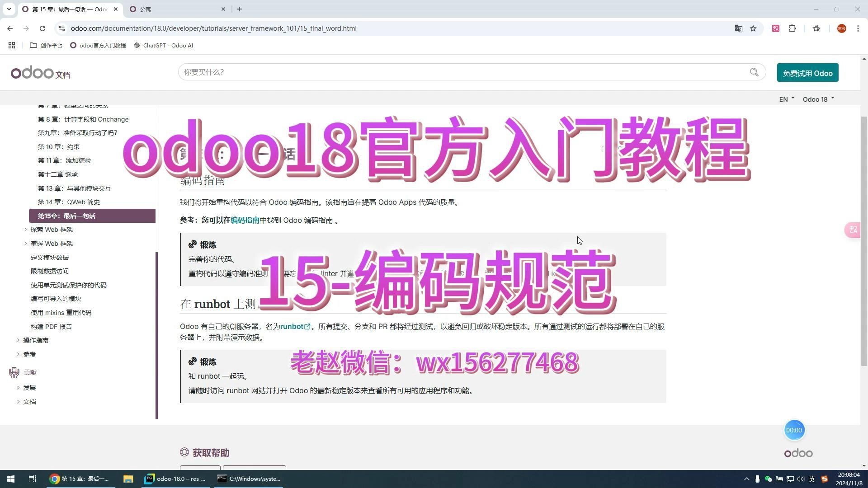Click the page vertical scrollbar
This screenshot has width=868, height=488.
pyautogui.click(x=864, y=241)
